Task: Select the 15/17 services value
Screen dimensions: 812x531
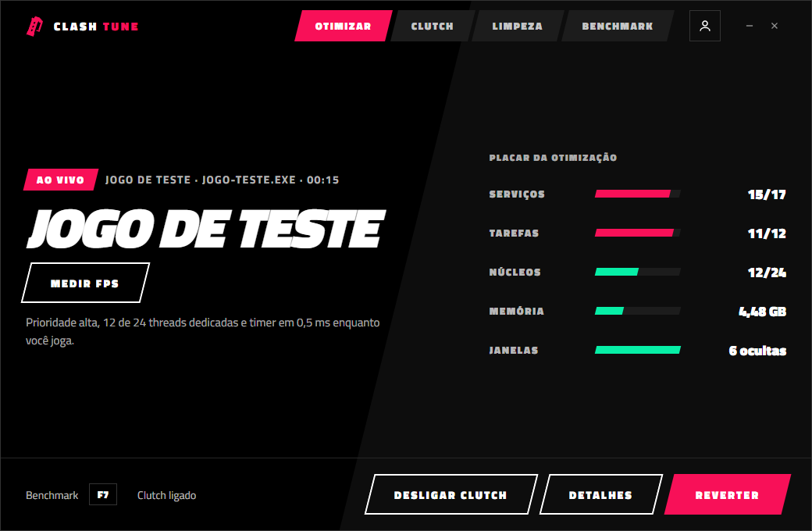Action: [x=767, y=194]
